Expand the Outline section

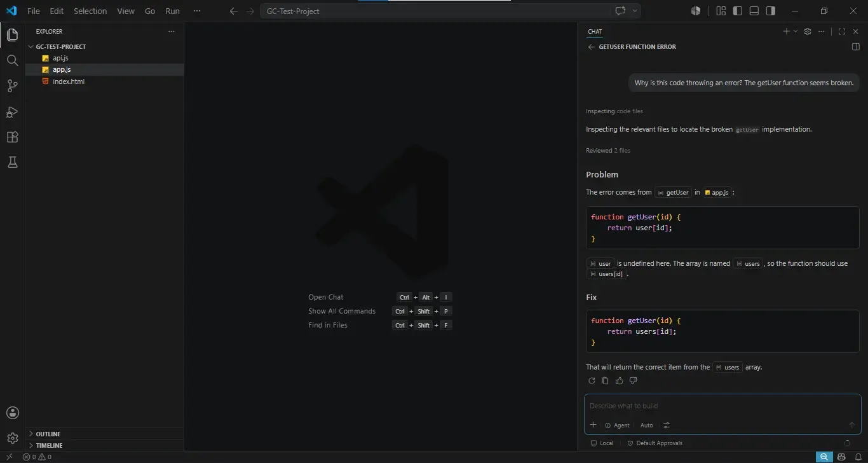tap(104, 434)
